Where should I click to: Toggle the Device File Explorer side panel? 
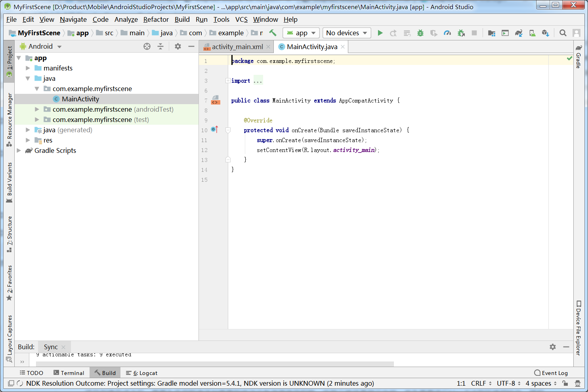pyautogui.click(x=578, y=327)
